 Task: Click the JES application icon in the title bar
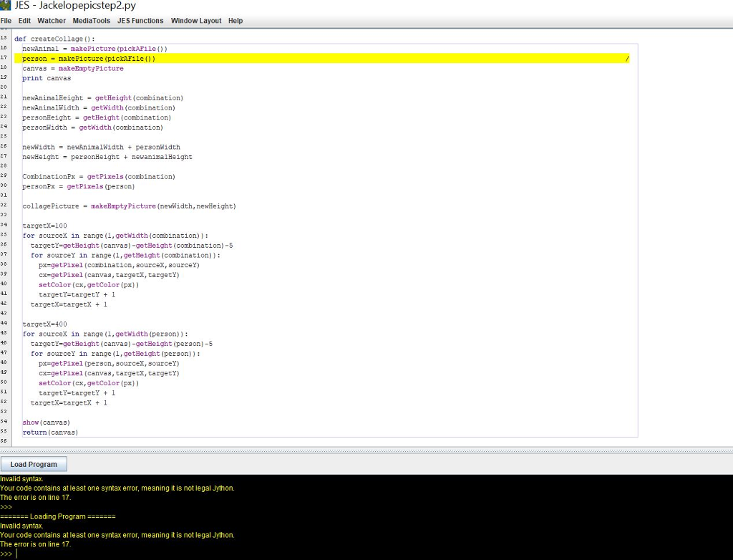6,5
